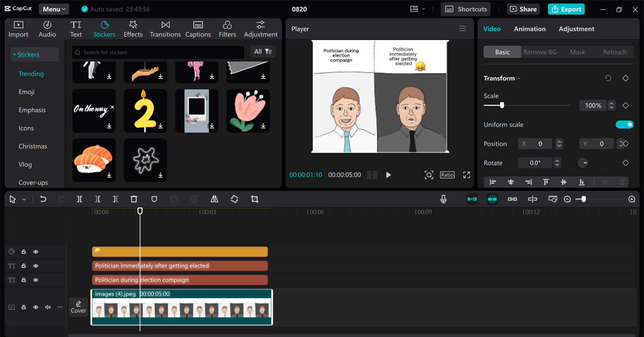This screenshot has width=644, height=337.
Task: Toggle clip linkage
Action: pyautogui.click(x=512, y=199)
